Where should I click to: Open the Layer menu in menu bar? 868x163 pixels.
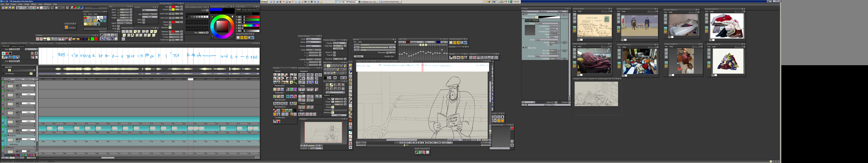(20, 4)
